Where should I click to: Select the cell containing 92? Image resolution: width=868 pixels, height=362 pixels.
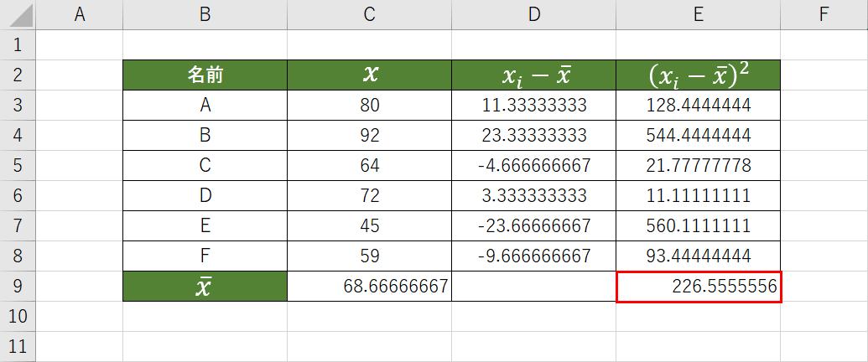[x=369, y=136]
